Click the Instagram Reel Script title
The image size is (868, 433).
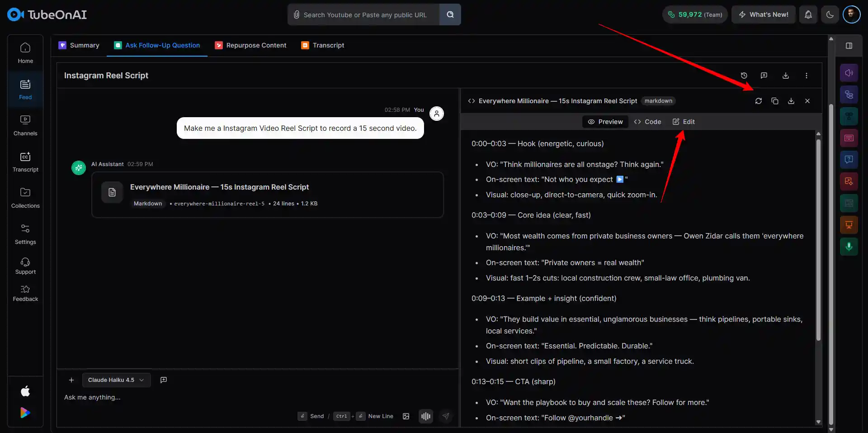pos(106,76)
